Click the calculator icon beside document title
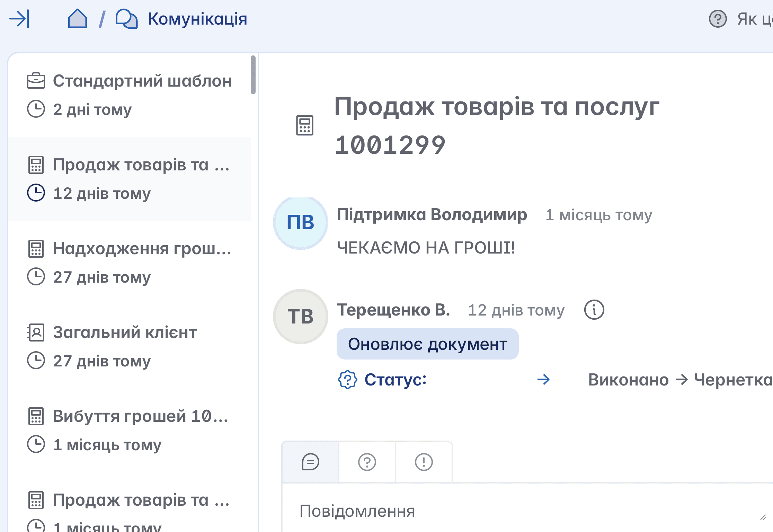Viewport: 773px width, 532px height. tap(305, 125)
